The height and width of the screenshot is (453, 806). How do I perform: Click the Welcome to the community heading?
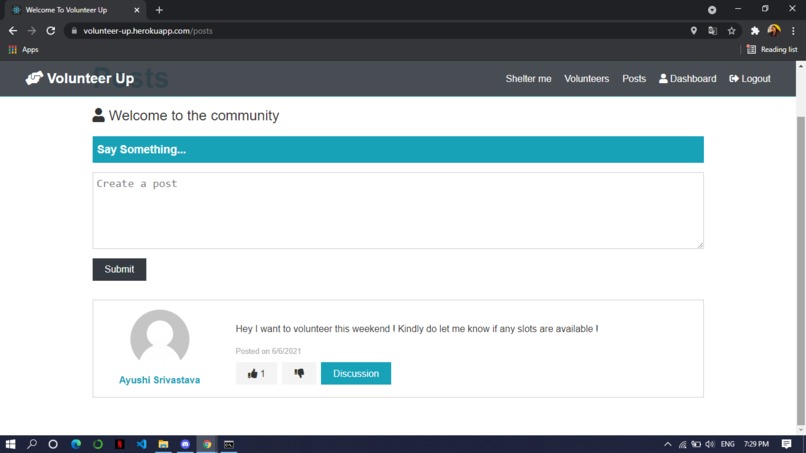pos(194,116)
